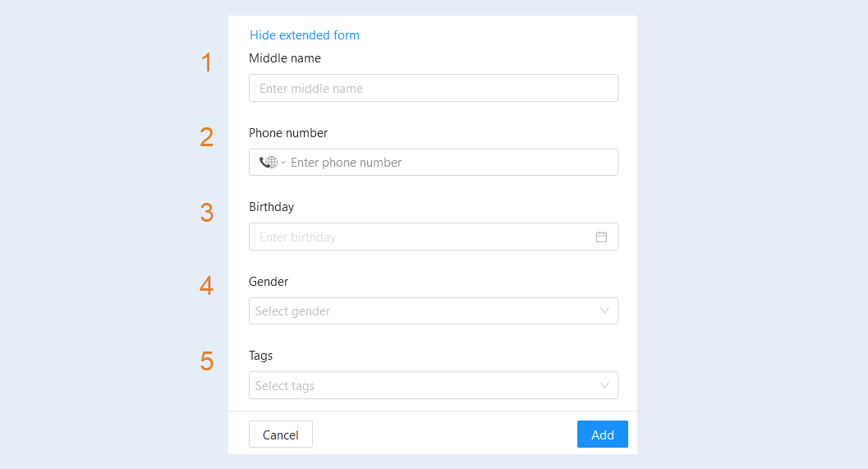
Task: Click the Gender label text
Action: [269, 281]
